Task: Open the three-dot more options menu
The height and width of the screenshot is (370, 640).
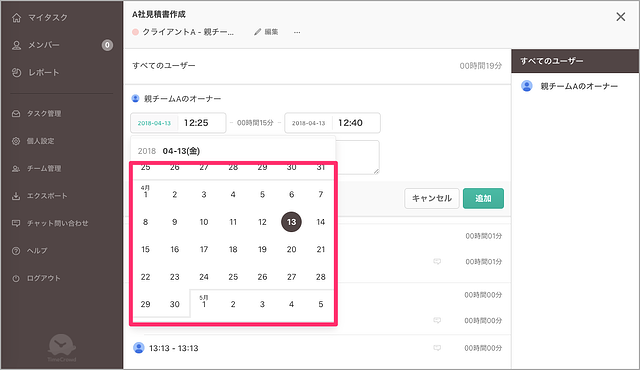Action: tap(297, 32)
